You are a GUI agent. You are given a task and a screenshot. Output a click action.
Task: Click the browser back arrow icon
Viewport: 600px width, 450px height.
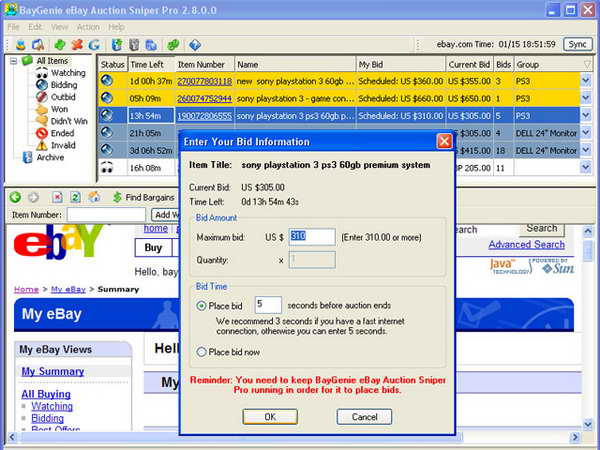point(16,197)
